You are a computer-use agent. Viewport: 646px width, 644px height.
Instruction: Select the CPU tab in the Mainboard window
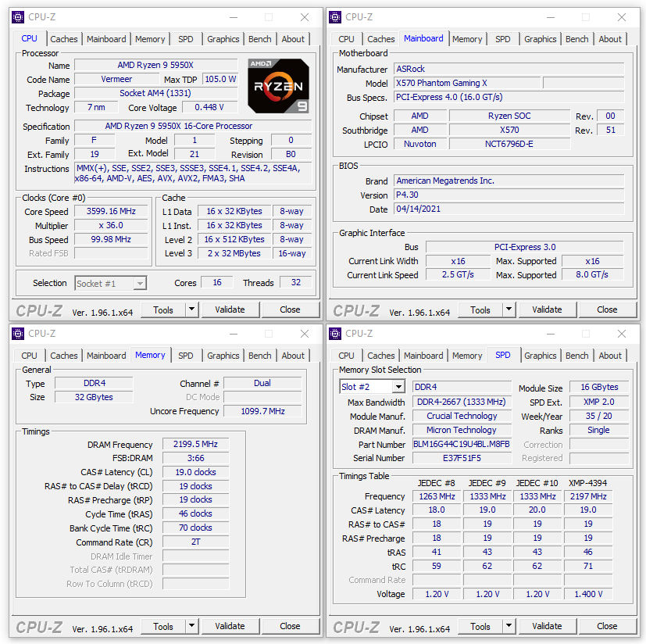pyautogui.click(x=346, y=39)
